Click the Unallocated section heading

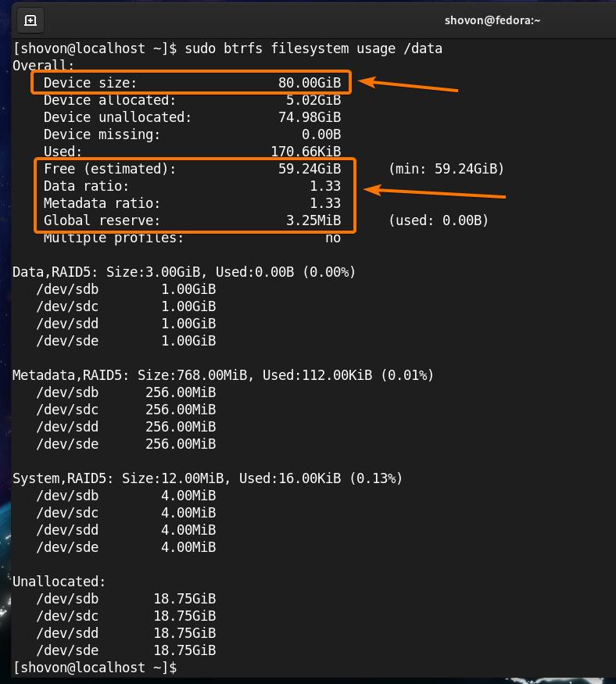pyautogui.click(x=59, y=582)
